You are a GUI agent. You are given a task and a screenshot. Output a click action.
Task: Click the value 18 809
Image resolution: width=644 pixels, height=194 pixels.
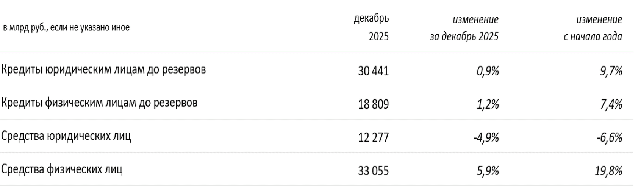pos(373,104)
